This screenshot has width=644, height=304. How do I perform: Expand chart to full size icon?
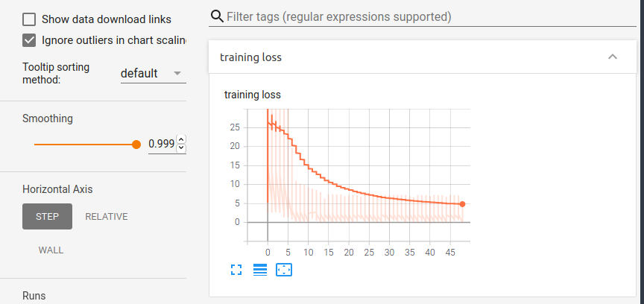click(x=237, y=270)
